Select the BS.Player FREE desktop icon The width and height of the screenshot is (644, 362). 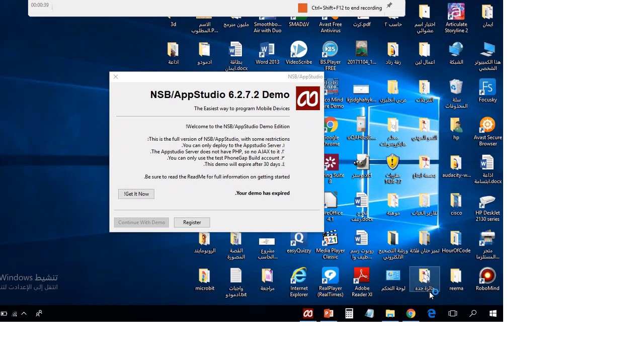point(331,56)
